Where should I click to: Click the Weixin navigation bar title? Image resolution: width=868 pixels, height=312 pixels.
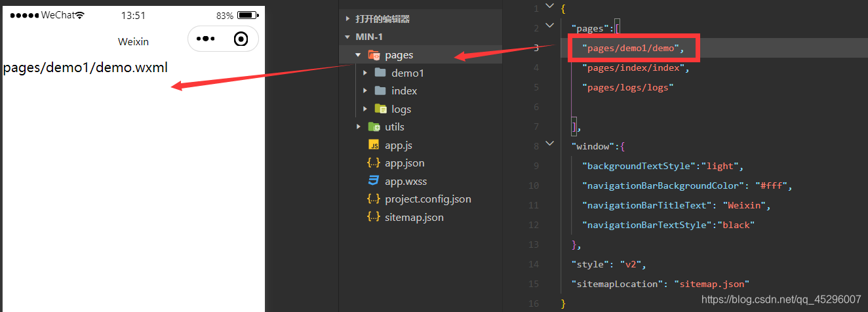(x=133, y=41)
